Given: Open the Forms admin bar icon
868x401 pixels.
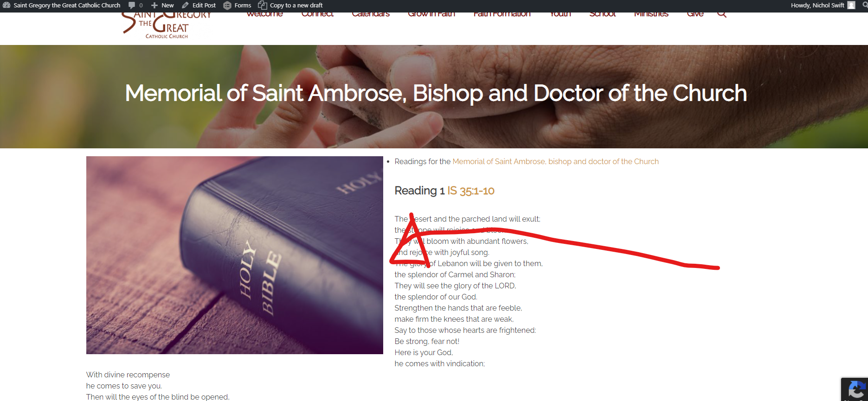Looking at the screenshot, I should click(x=227, y=6).
